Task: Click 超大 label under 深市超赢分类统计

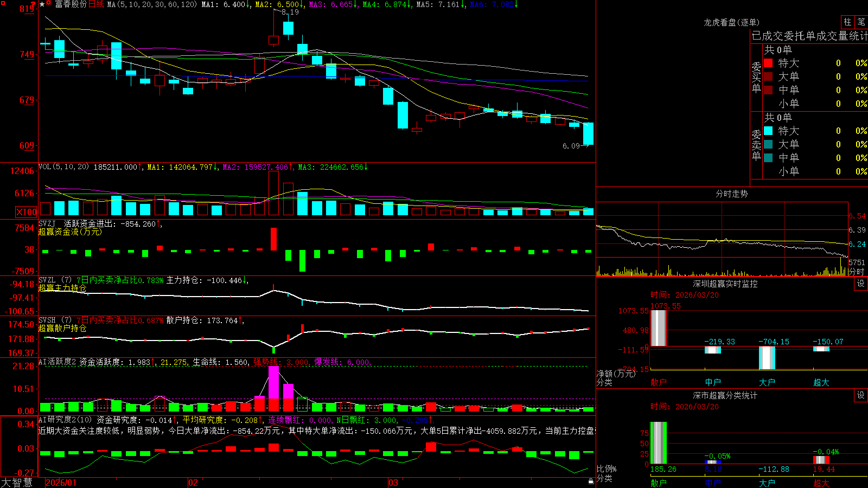Action: coord(821,483)
